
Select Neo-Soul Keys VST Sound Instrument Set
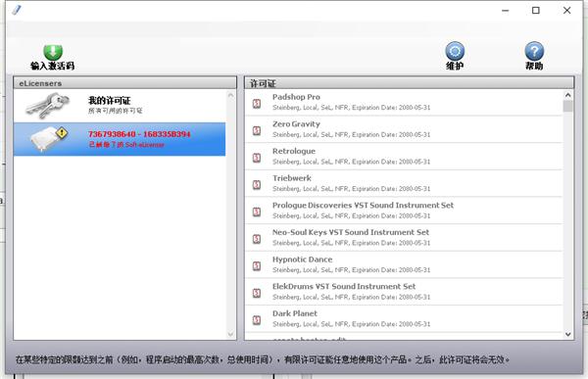404,237
